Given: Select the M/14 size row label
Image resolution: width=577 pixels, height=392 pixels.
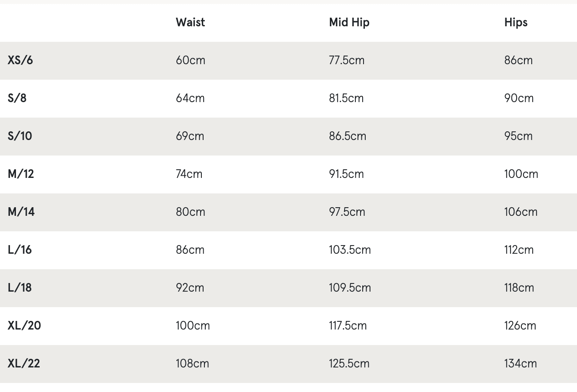Looking at the screenshot, I should pyautogui.click(x=21, y=212).
